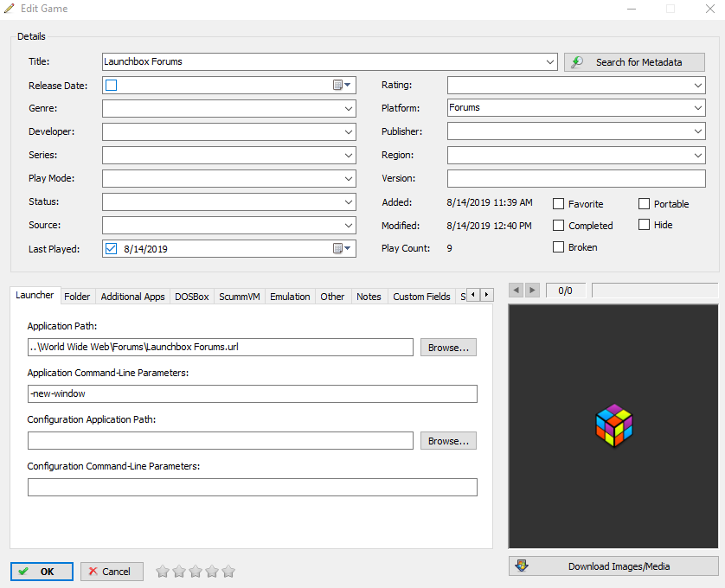The image size is (725, 588).
Task: Click the Cancel button
Action: (112, 572)
